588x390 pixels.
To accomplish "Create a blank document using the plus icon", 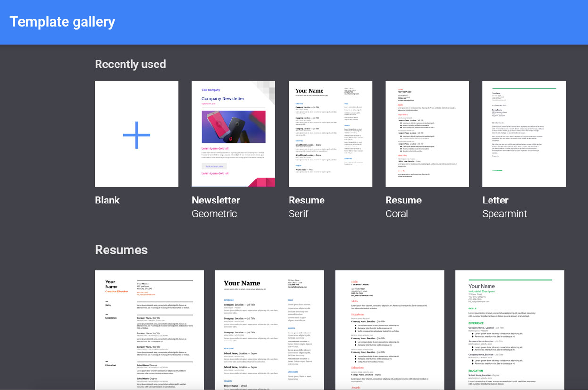I will tap(136, 134).
